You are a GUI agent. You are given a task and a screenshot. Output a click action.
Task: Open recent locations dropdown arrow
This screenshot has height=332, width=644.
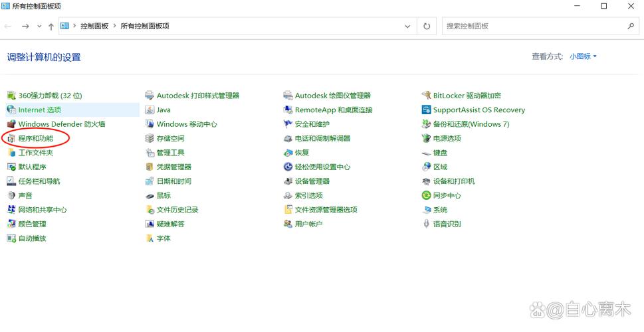coord(39,27)
